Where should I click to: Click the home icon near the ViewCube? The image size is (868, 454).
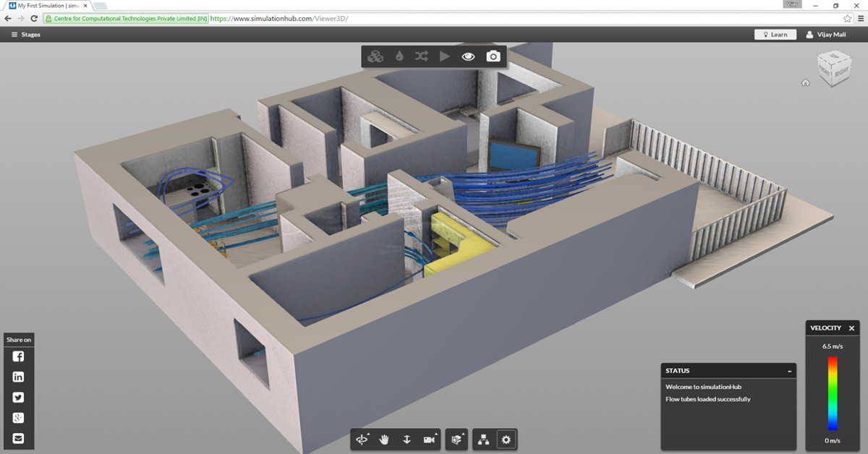point(805,83)
